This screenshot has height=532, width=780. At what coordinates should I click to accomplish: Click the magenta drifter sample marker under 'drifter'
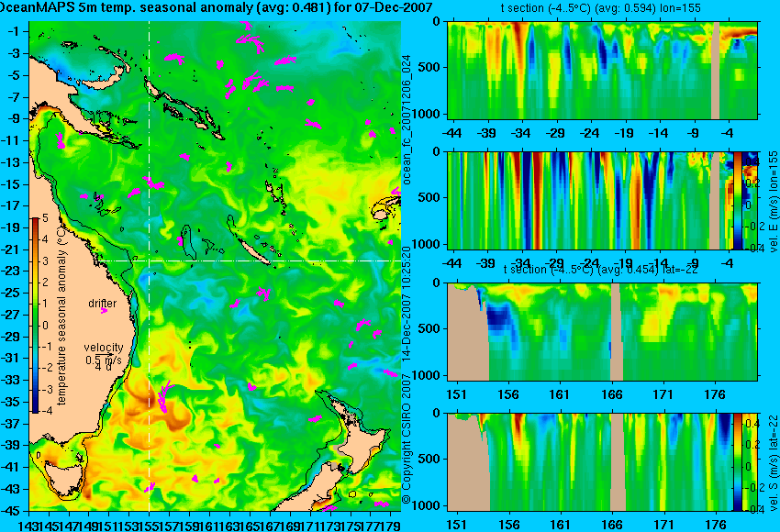coord(104,311)
